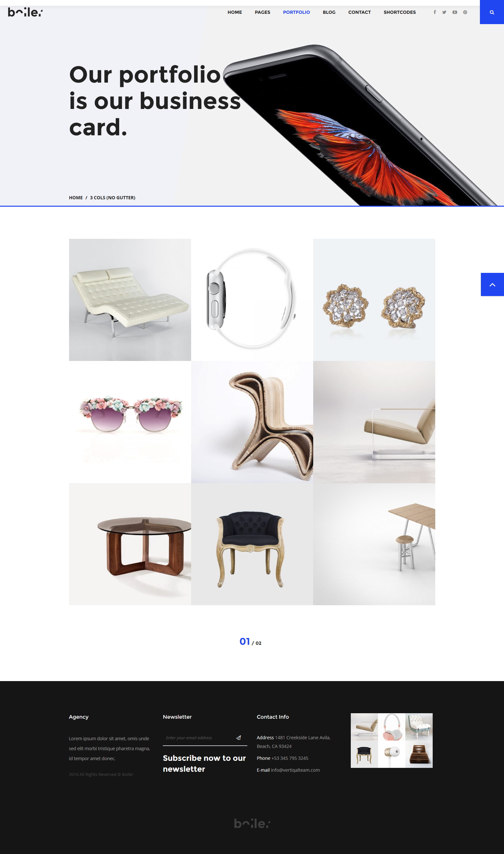Click the email address input field

tap(199, 738)
